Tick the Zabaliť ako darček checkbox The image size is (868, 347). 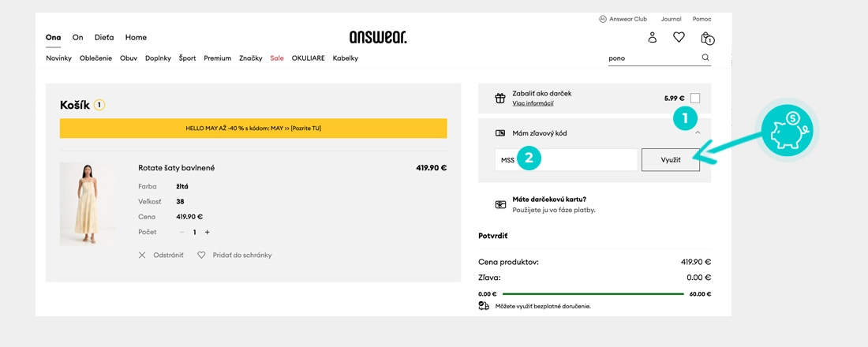[x=695, y=99]
